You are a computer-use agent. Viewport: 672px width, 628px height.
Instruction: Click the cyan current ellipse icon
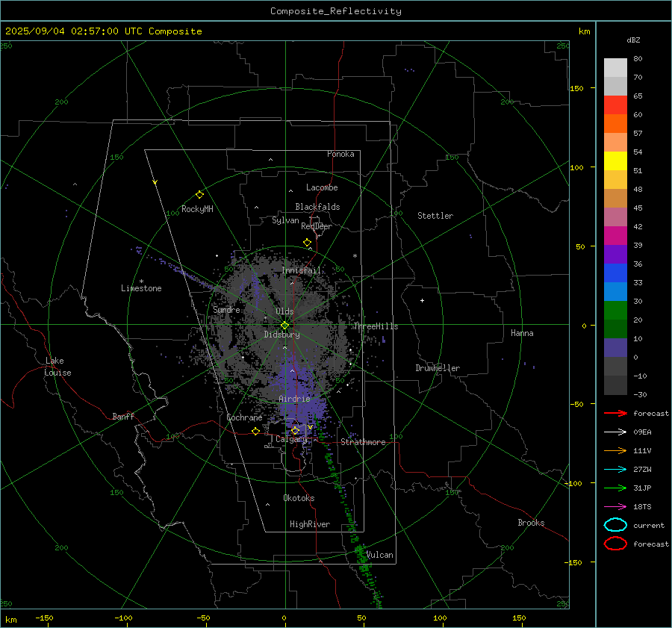615,525
